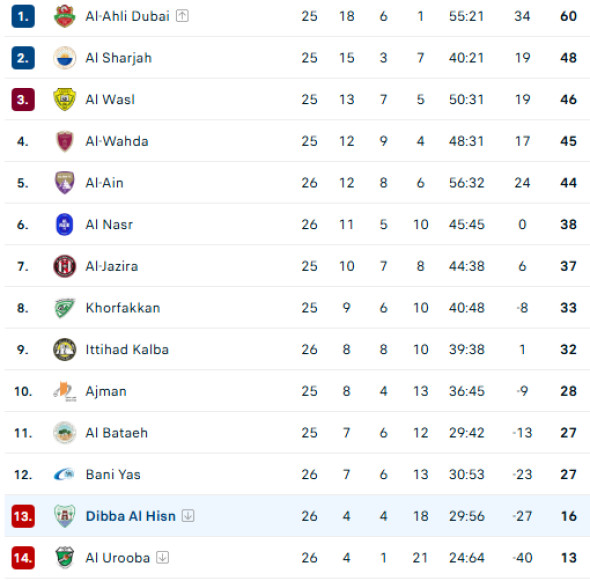Select the highlighted Dibba Al Hisn name
This screenshot has width=590, height=580.
click(131, 516)
